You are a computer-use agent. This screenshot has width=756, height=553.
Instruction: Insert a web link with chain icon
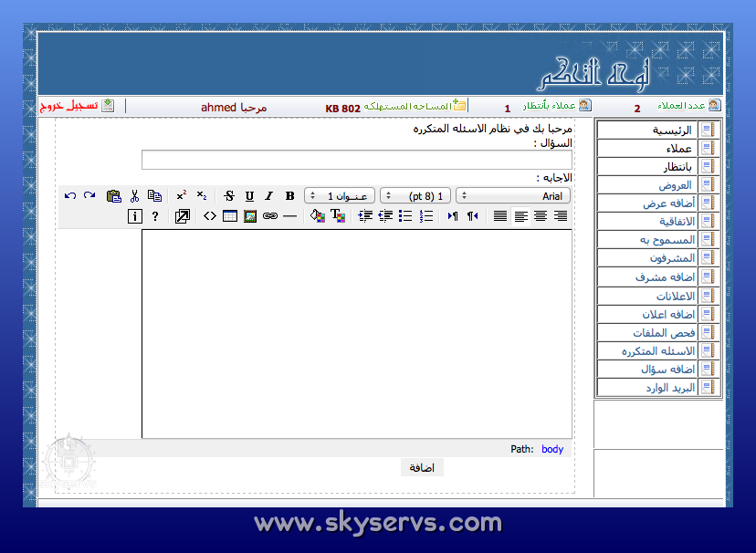point(269,216)
